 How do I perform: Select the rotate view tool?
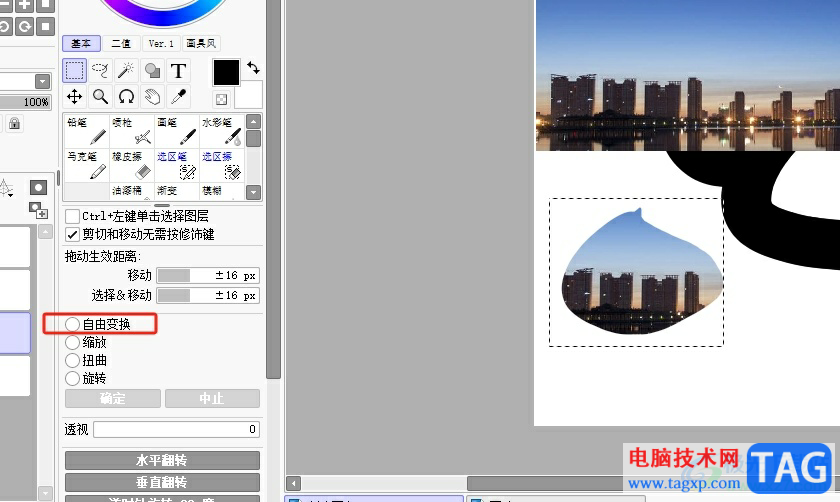tap(126, 96)
